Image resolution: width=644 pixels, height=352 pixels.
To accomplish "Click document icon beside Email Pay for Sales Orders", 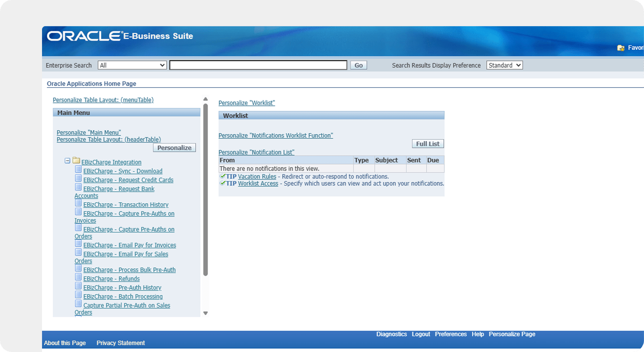I will pyautogui.click(x=78, y=252).
